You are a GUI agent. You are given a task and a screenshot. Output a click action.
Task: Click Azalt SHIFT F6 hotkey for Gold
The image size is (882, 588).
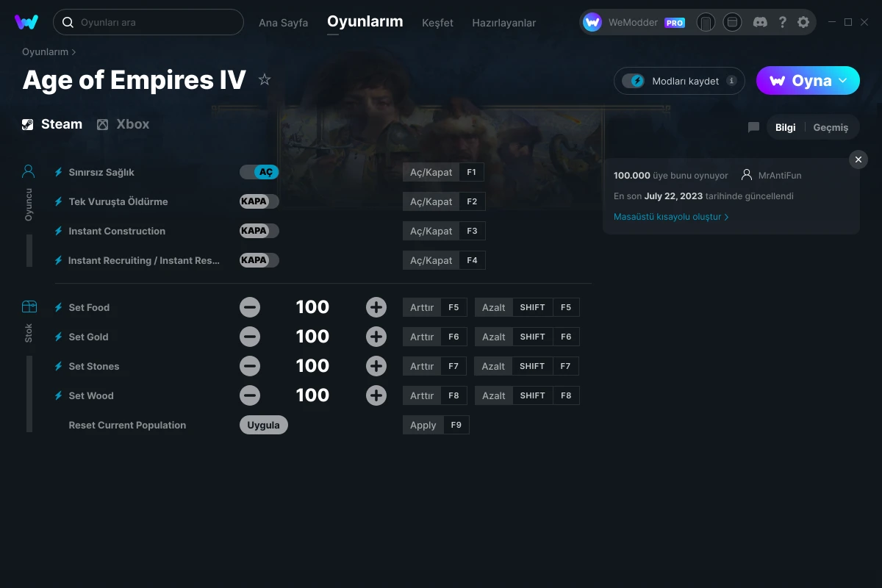coord(527,337)
